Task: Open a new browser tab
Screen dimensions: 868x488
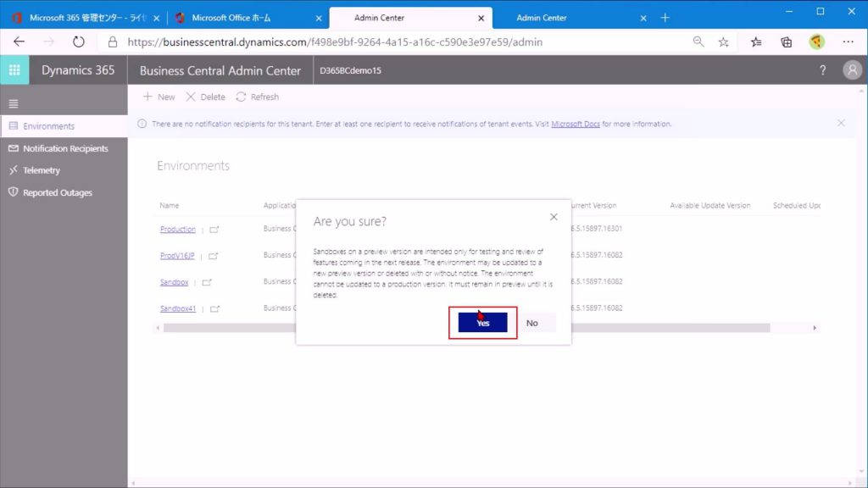Action: 665,18
